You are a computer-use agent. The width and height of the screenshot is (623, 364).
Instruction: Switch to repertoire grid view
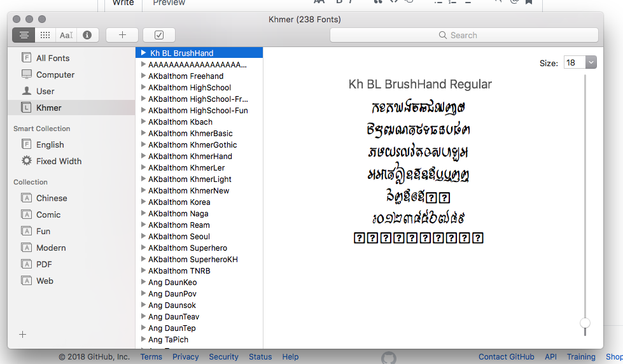45,35
